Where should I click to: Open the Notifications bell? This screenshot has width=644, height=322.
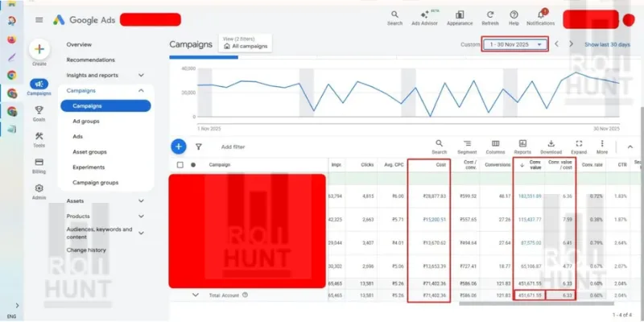(x=540, y=19)
